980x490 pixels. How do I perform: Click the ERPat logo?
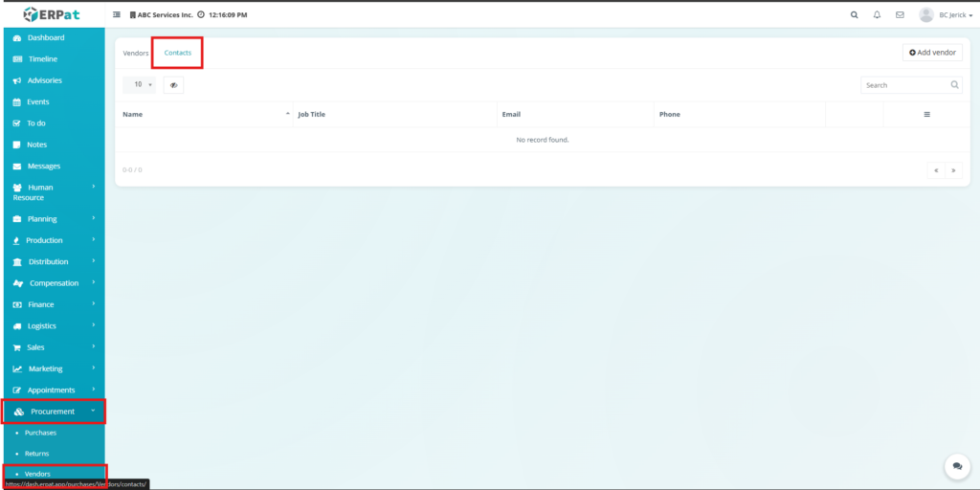pyautogui.click(x=53, y=14)
